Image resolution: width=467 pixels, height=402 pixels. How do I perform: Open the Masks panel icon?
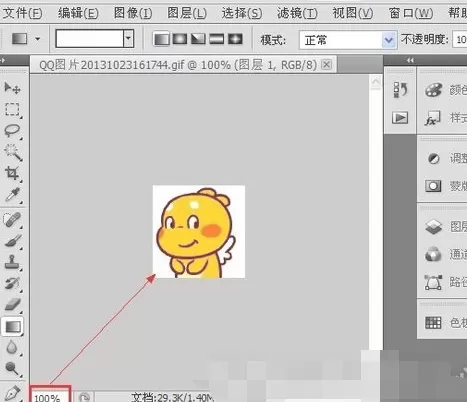click(x=433, y=186)
